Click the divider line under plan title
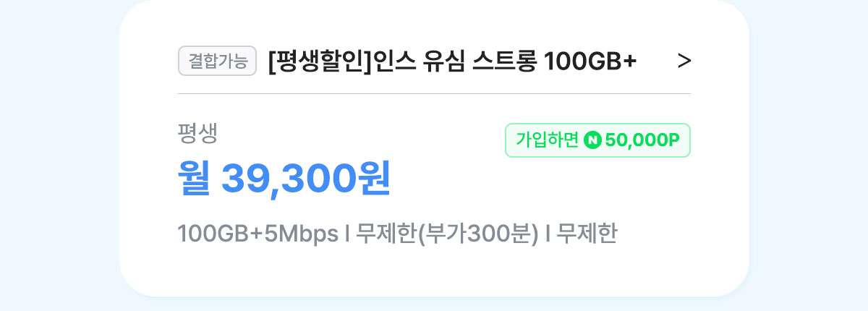 click(x=434, y=93)
